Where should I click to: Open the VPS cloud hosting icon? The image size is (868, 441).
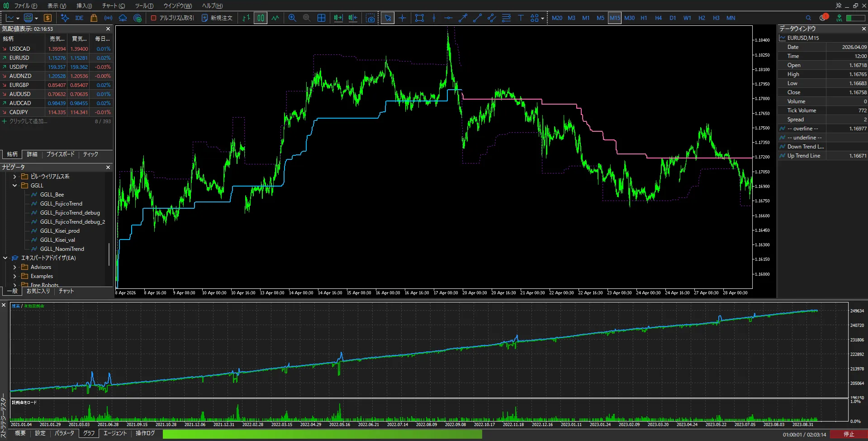pos(123,18)
